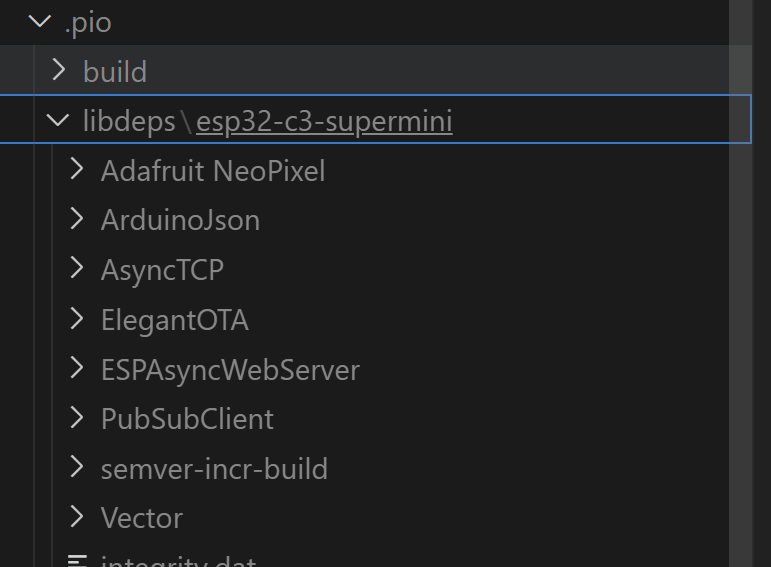Expand the ArduinoJson folder chevron
The width and height of the screenshot is (771, 567).
[77, 220]
